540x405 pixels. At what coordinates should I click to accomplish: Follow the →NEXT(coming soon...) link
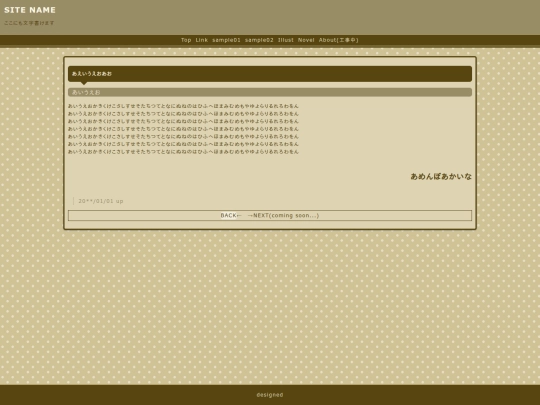click(x=283, y=216)
